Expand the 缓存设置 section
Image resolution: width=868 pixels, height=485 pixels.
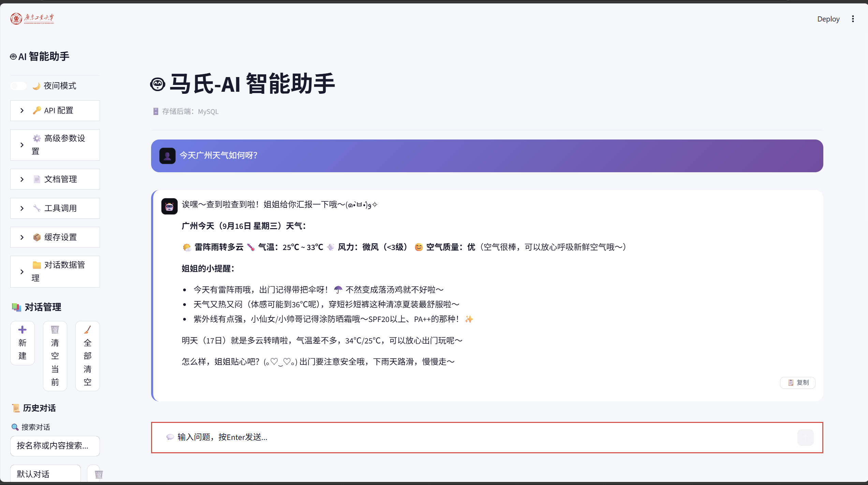pos(55,237)
